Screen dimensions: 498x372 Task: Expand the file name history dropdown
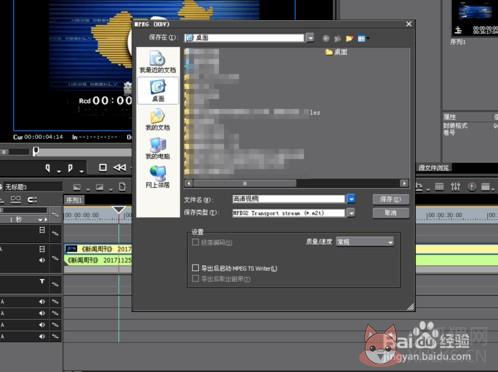click(351, 199)
